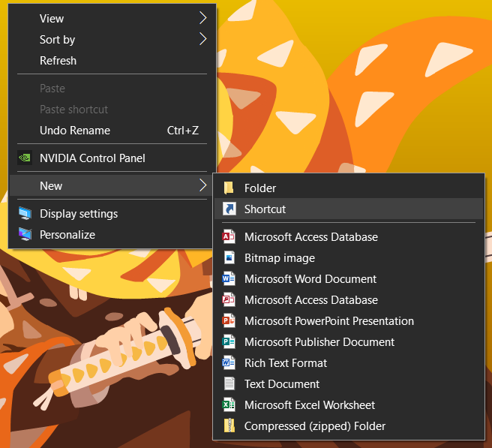Click the Compressed zipped Folder icon
Screen dimensions: 492x448
229,426
